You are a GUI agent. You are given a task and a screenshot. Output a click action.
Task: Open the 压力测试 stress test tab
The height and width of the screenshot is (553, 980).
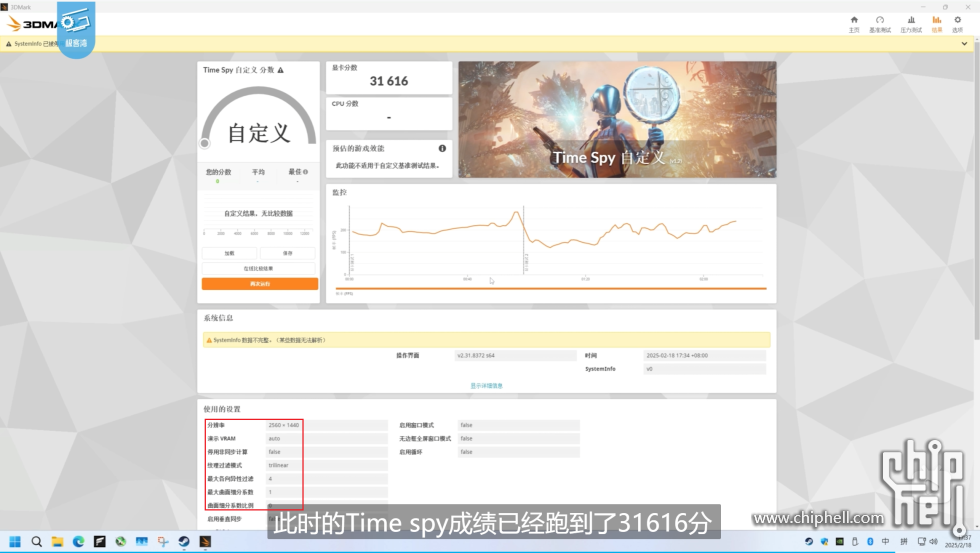coord(911,24)
